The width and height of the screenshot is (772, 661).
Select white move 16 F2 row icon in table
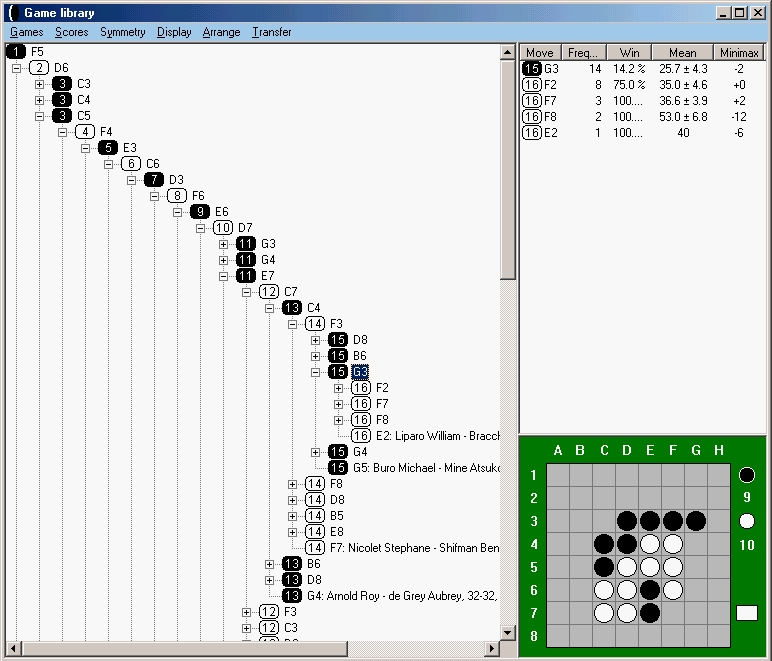tap(532, 85)
